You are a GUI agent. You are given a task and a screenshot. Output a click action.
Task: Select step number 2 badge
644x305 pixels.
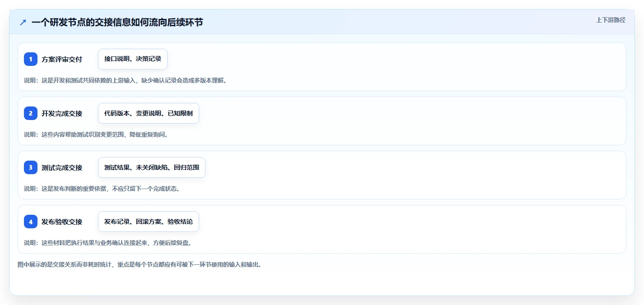pyautogui.click(x=31, y=113)
